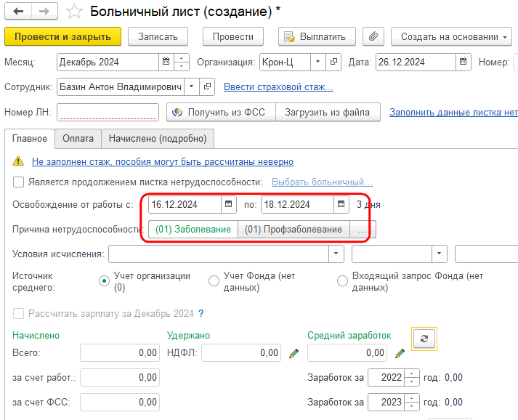Viewport: 518px width, 420px height.
Task: Focus the 'Номер ЛН' input field
Action: (x=108, y=113)
